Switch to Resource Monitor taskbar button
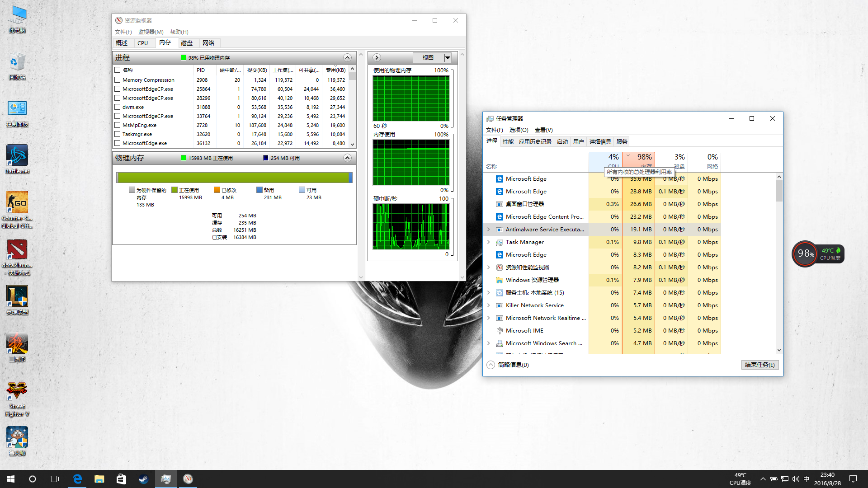The image size is (868, 488). click(x=188, y=479)
